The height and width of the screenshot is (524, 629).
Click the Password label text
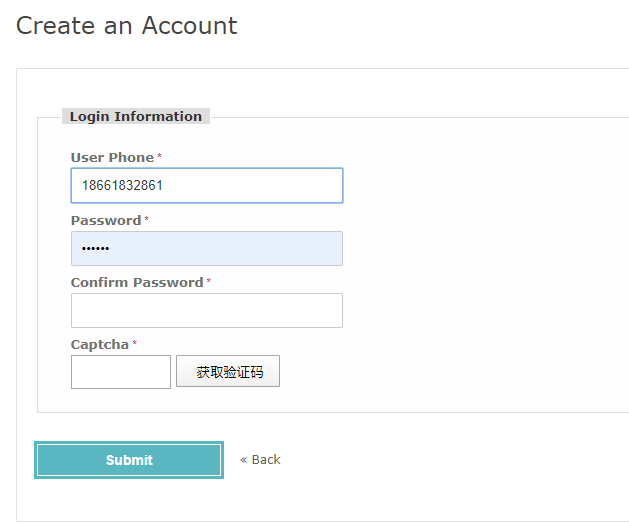point(106,220)
